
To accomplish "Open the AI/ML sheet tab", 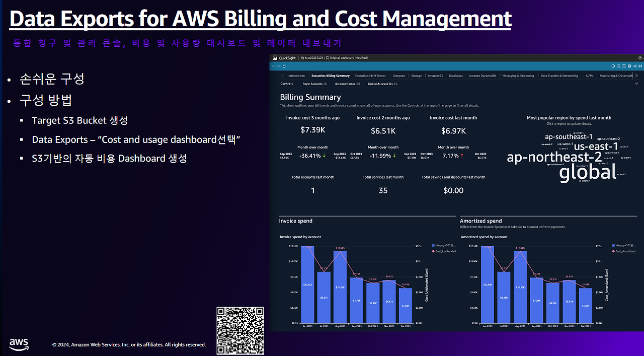I will point(590,76).
